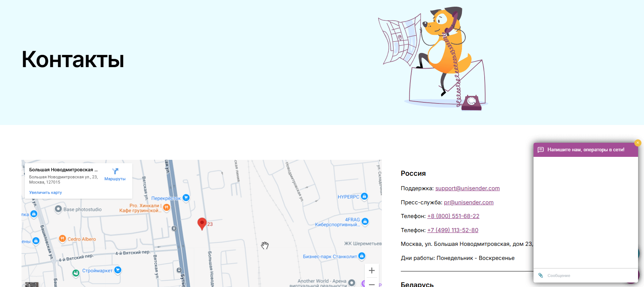Click the bus stop icon on Вятская street
This screenshot has width=644, height=287.
pos(174,228)
